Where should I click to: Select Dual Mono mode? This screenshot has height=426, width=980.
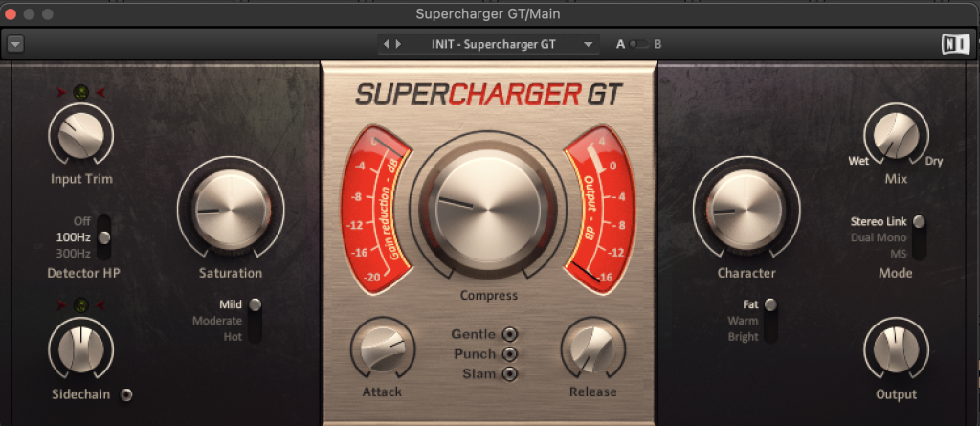pos(879,237)
